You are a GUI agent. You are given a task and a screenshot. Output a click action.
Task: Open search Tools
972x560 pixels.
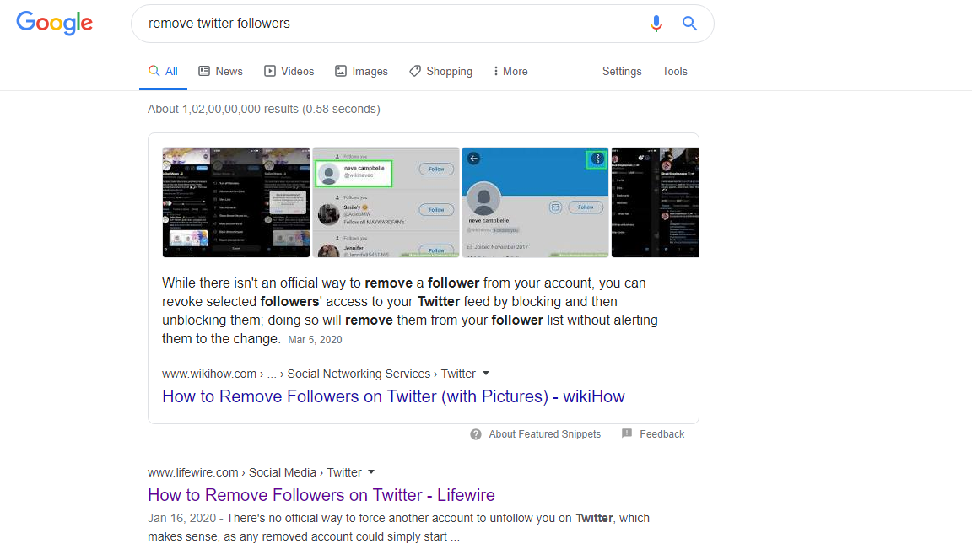click(x=674, y=71)
